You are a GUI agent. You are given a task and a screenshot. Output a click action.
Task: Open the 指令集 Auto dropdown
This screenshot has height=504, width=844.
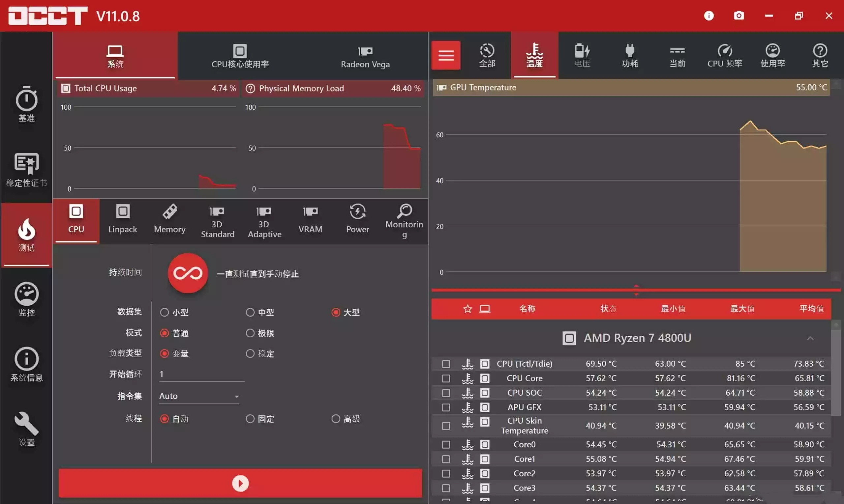point(199,396)
